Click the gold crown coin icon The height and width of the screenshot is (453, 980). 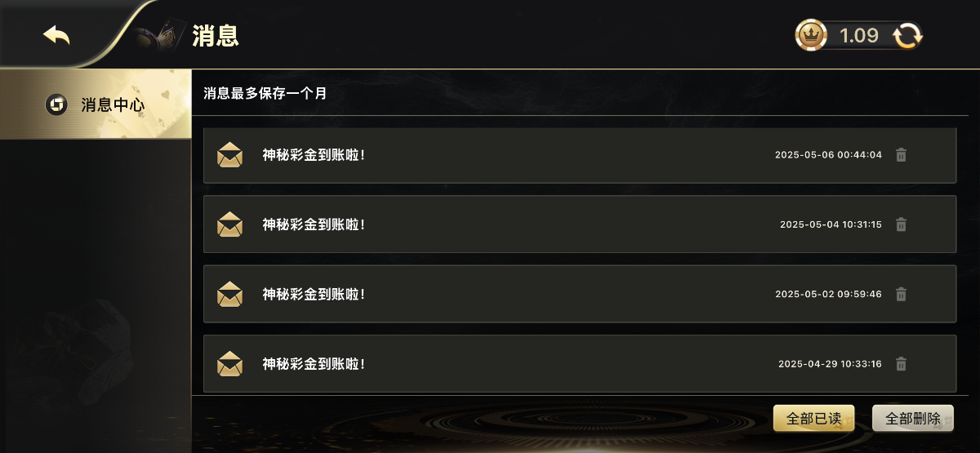(811, 35)
